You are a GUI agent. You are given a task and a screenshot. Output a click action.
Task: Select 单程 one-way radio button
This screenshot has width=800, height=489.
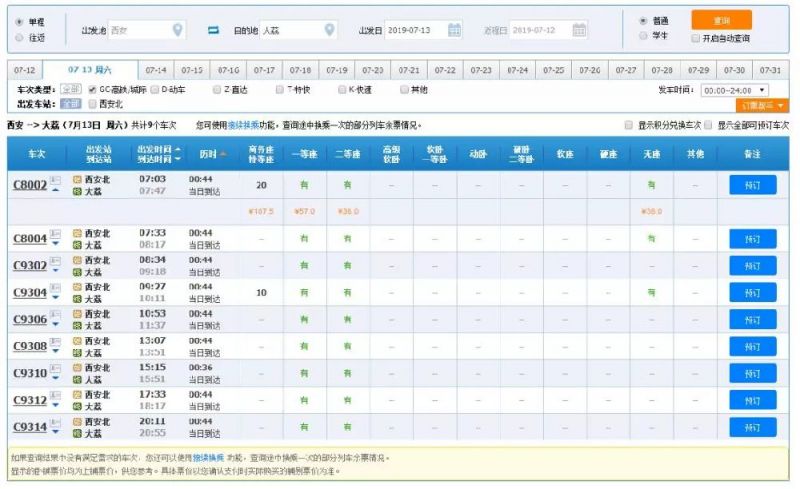click(x=19, y=22)
